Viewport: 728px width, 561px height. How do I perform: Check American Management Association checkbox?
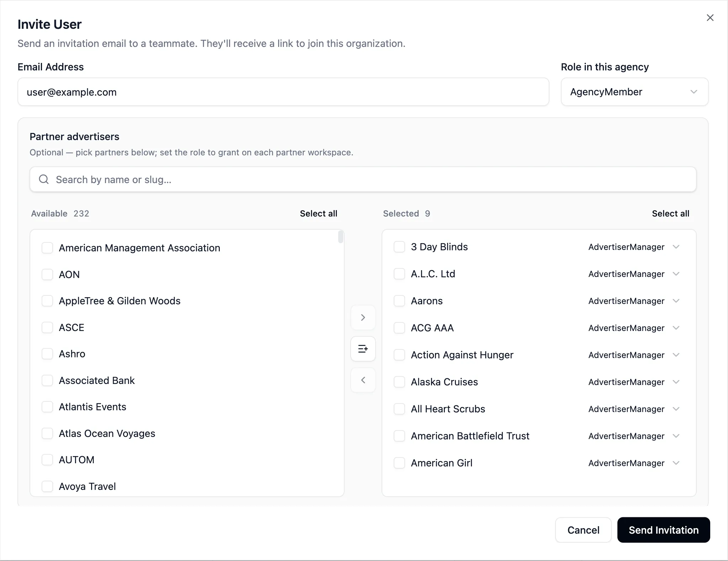click(47, 248)
